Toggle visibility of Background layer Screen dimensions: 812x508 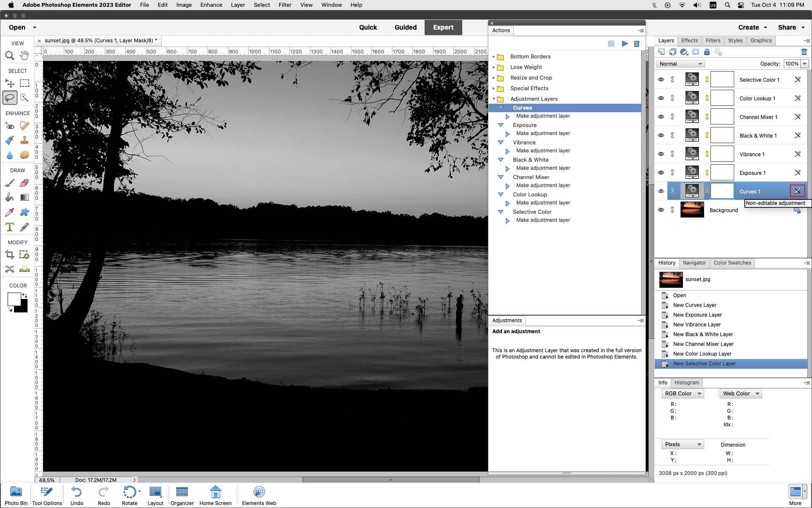(661, 210)
